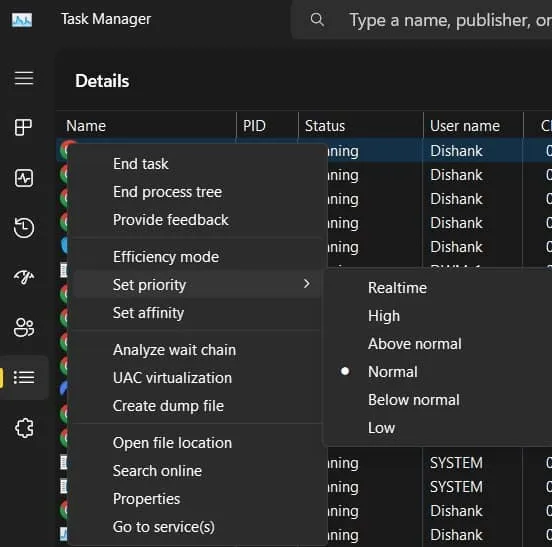Open the Performance page icon
Image resolution: width=552 pixels, height=547 pixels.
24,178
